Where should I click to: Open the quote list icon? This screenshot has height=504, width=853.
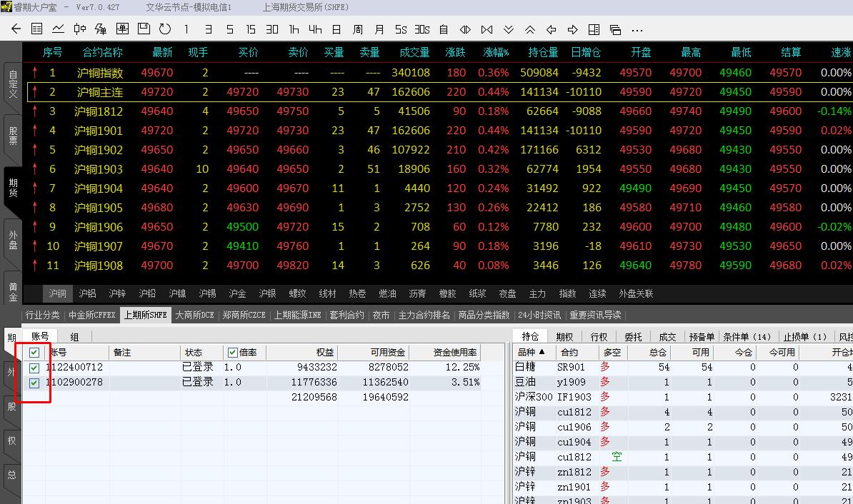click(37, 29)
